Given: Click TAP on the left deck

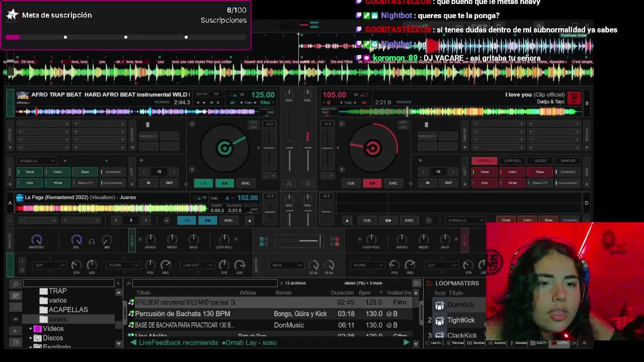Looking at the screenshot, I should coord(216,94).
